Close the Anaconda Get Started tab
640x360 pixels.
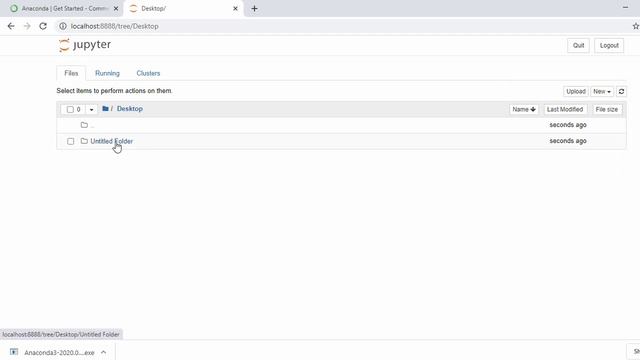(x=116, y=8)
